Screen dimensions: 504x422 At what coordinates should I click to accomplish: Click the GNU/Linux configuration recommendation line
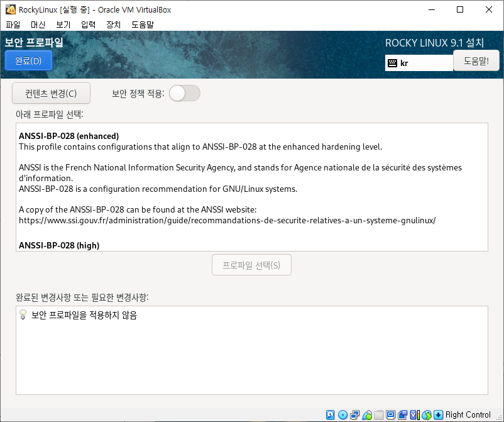[158, 189]
